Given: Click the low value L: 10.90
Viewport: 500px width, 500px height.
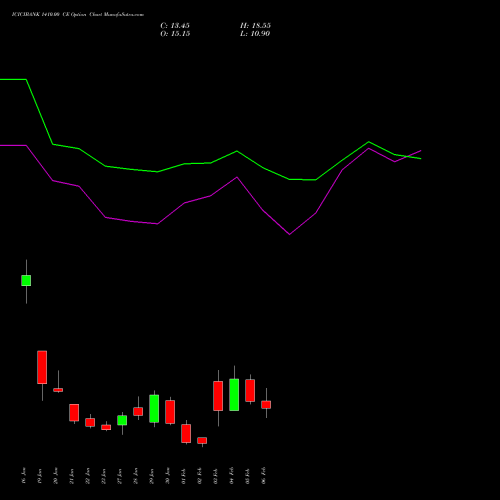Looking at the screenshot, I should 255,34.
